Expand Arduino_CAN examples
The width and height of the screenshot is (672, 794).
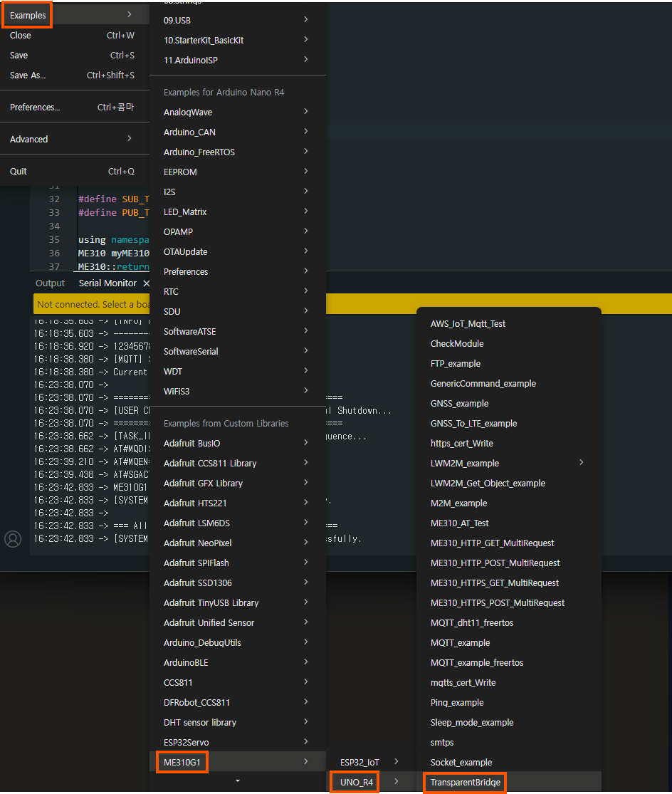coord(237,132)
